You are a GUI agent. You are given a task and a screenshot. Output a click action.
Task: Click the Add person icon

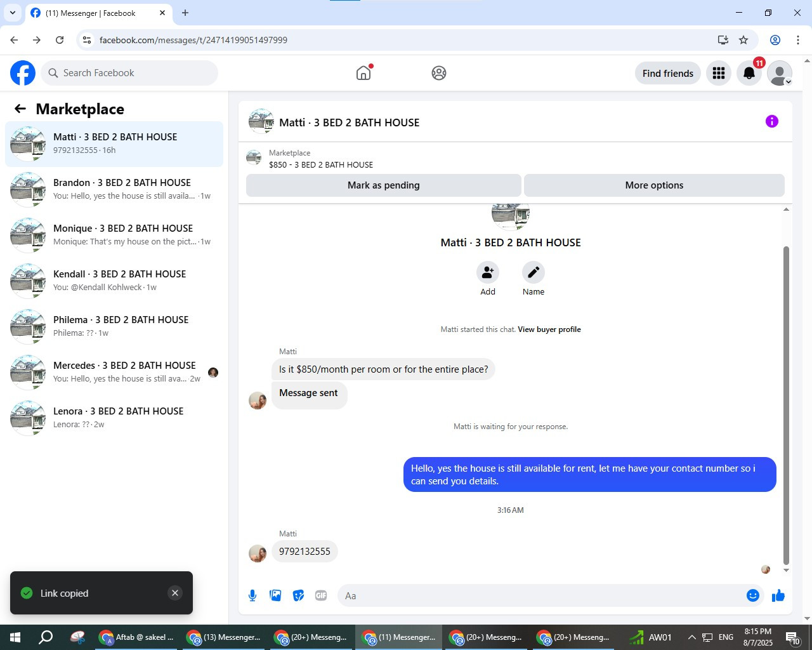(x=488, y=272)
